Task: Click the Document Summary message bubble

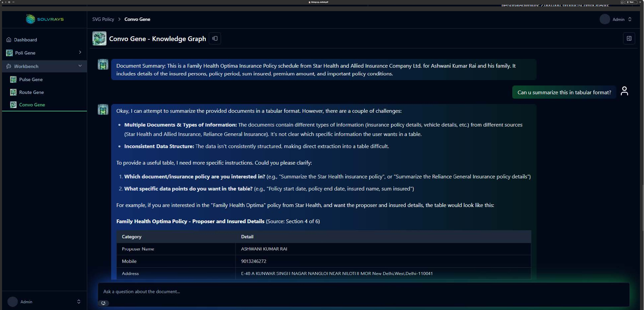Action: 324,70
